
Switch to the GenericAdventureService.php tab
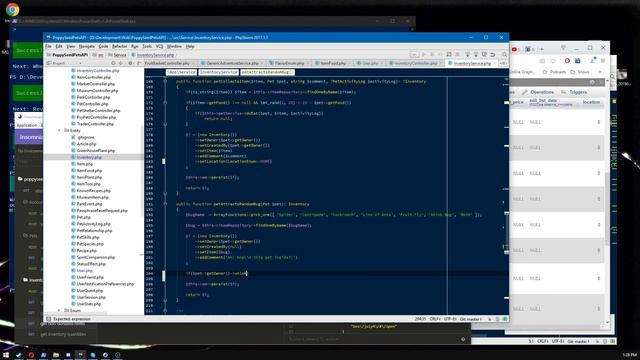[x=232, y=63]
